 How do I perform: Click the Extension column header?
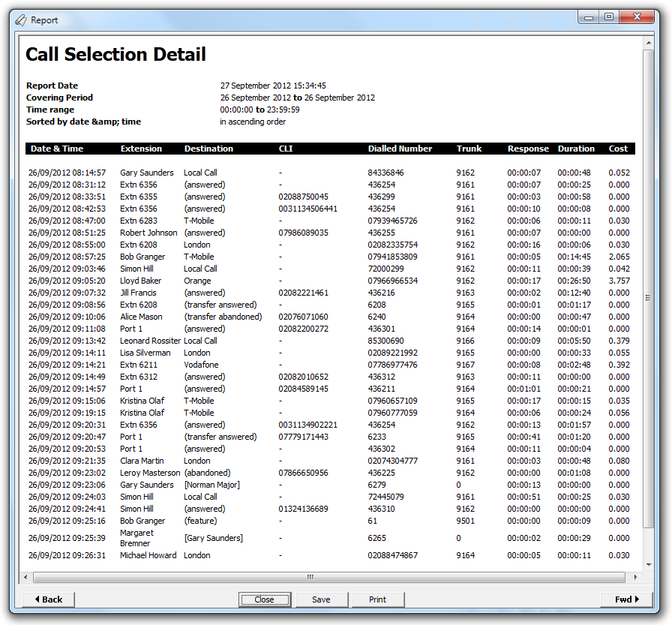(141, 149)
